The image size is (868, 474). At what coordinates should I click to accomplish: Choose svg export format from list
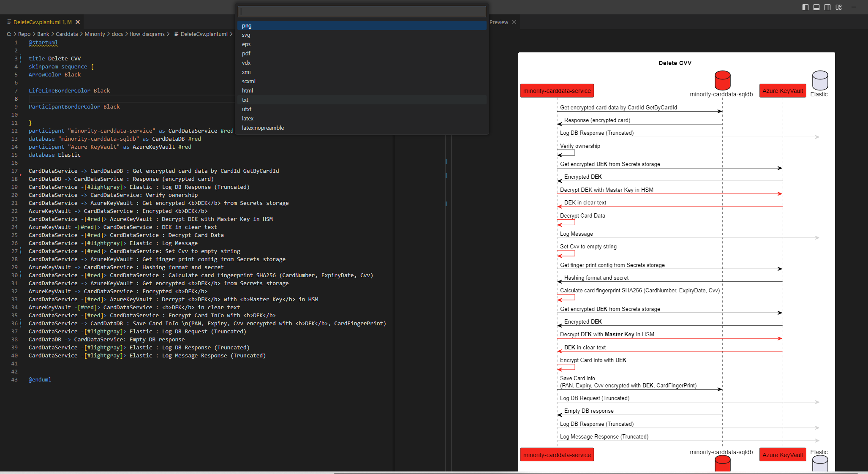(246, 35)
